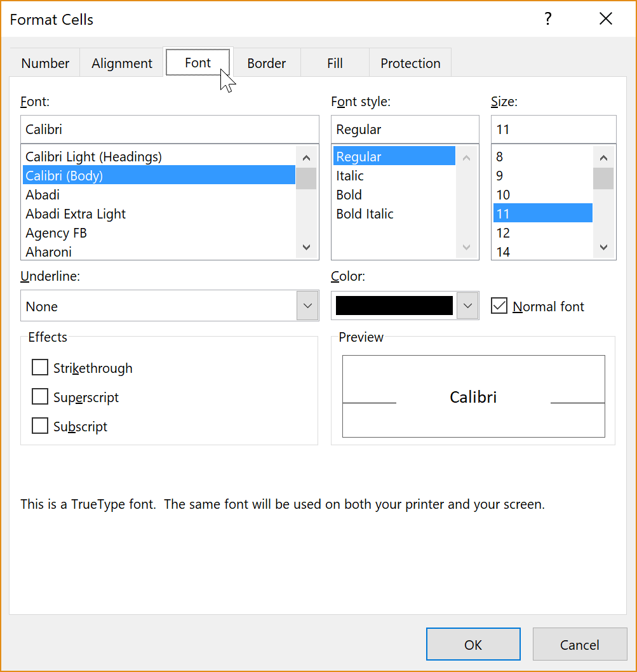This screenshot has width=637, height=672.
Task: Click the black color swatch
Action: tap(394, 306)
